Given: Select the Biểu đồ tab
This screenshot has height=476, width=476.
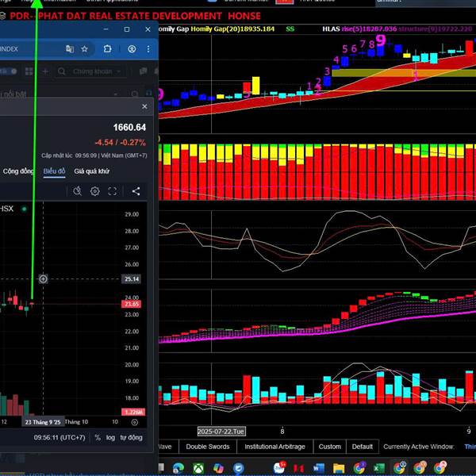Looking at the screenshot, I should pos(54,171).
